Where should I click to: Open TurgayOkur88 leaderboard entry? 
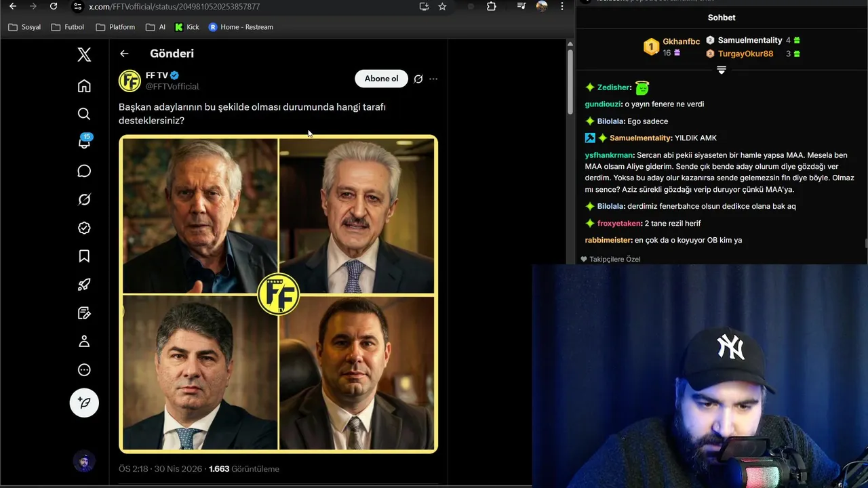(x=753, y=54)
